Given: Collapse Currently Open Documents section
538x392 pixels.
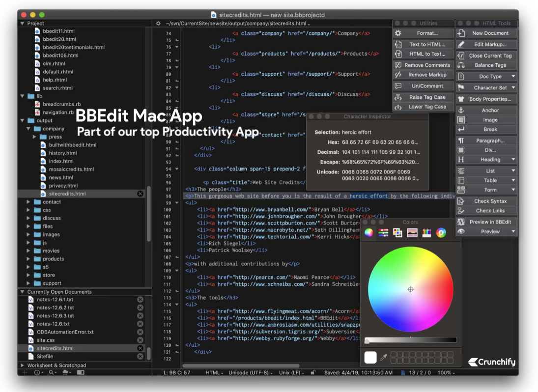Looking at the screenshot, I should coord(22,292).
